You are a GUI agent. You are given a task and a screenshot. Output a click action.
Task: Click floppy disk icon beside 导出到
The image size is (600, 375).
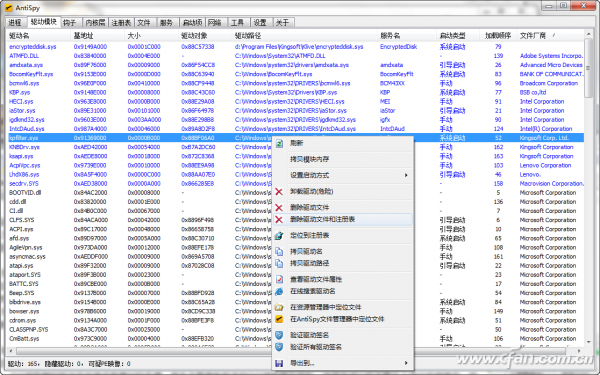point(279,364)
